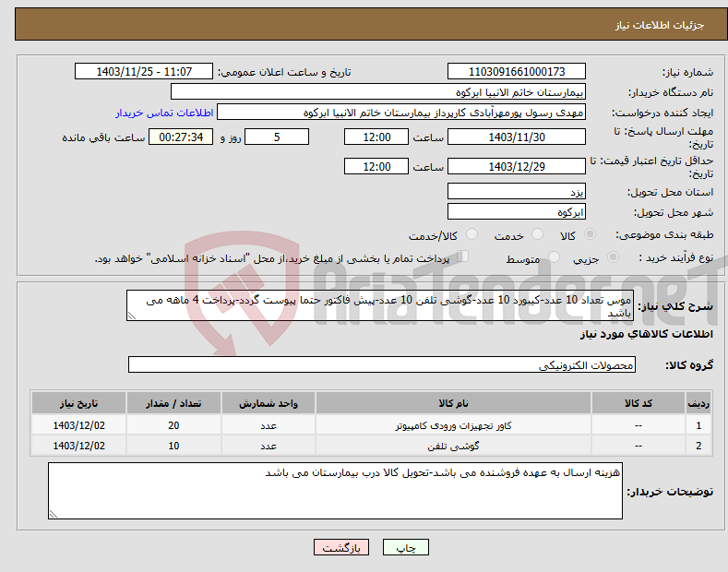Click the اطلاعات کالاهای مورد نیاز heading
The height and width of the screenshot is (572, 728).
pos(646,334)
